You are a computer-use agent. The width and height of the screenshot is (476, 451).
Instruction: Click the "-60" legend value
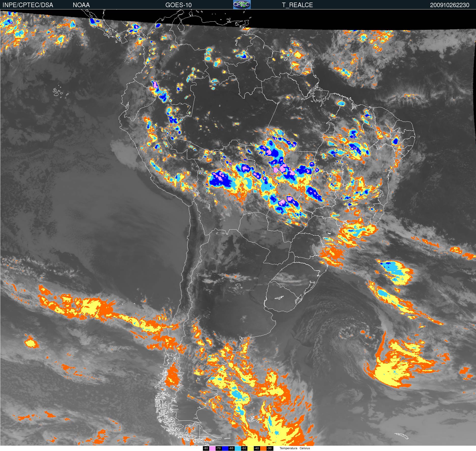pyautogui.click(x=231, y=448)
